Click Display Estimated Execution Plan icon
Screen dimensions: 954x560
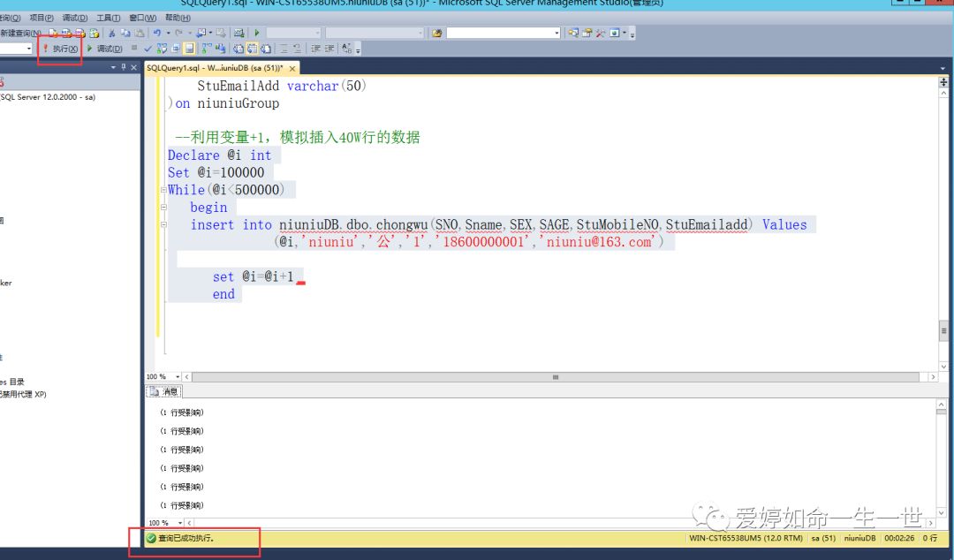click(x=162, y=48)
